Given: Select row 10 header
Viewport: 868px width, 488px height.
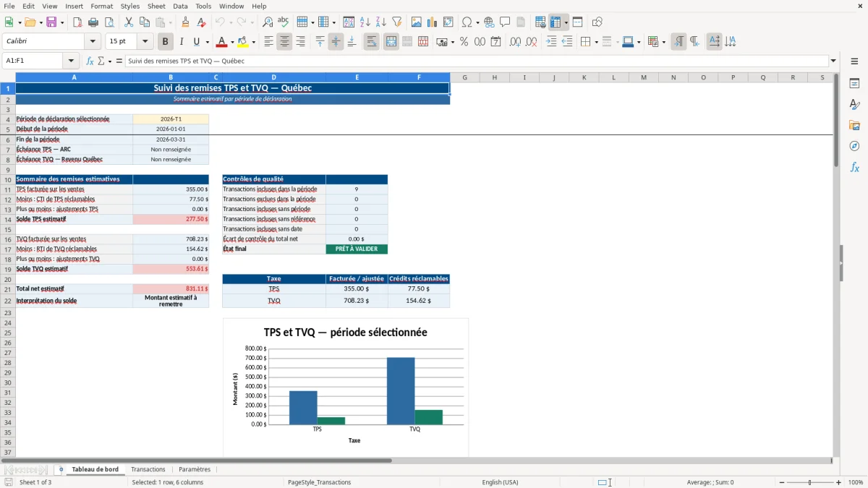Looking at the screenshot, I should 7,179.
